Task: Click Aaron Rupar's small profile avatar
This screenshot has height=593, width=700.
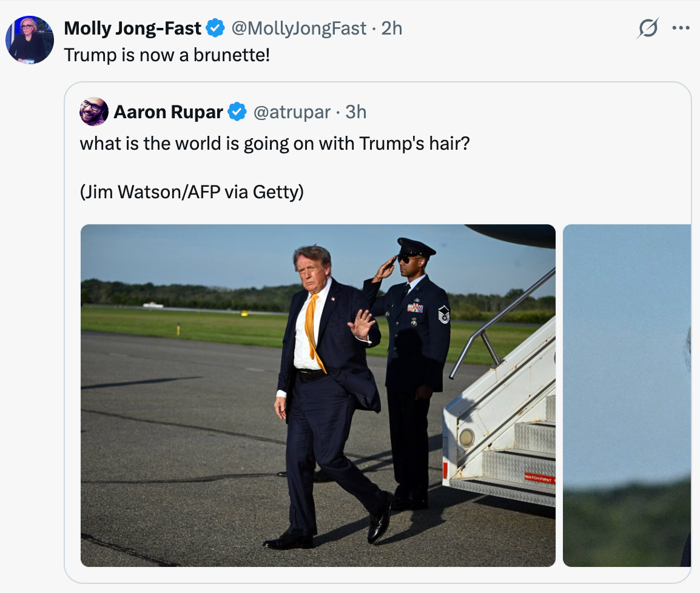Action: pyautogui.click(x=94, y=112)
